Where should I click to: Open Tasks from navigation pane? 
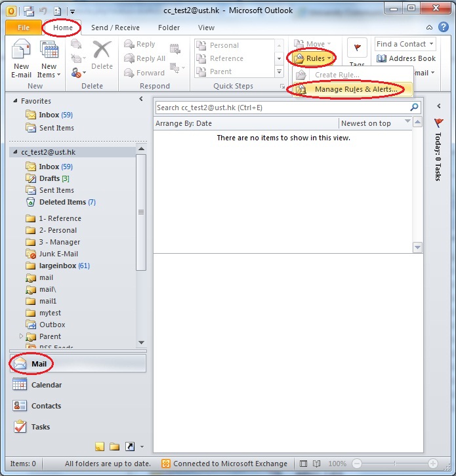20,427
